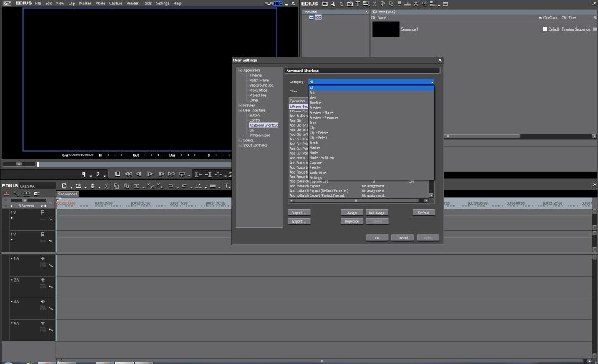The width and height of the screenshot is (598, 364).
Task: Toggle mute eye on track 2A
Action: tap(42, 280)
